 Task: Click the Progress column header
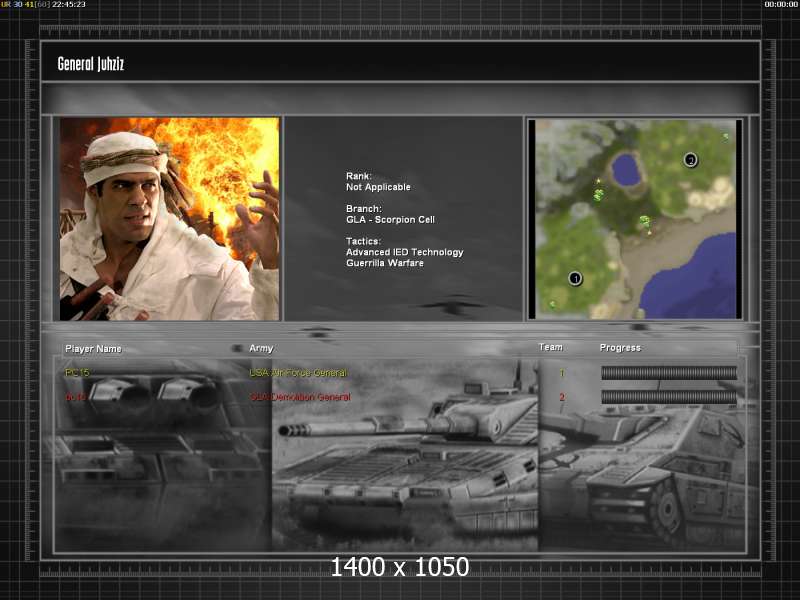620,348
